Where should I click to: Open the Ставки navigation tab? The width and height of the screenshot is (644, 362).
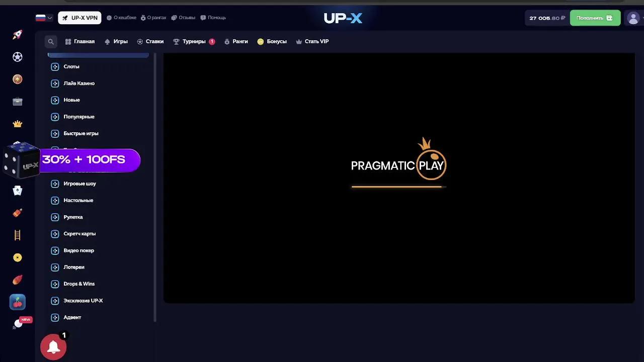pyautogui.click(x=150, y=42)
